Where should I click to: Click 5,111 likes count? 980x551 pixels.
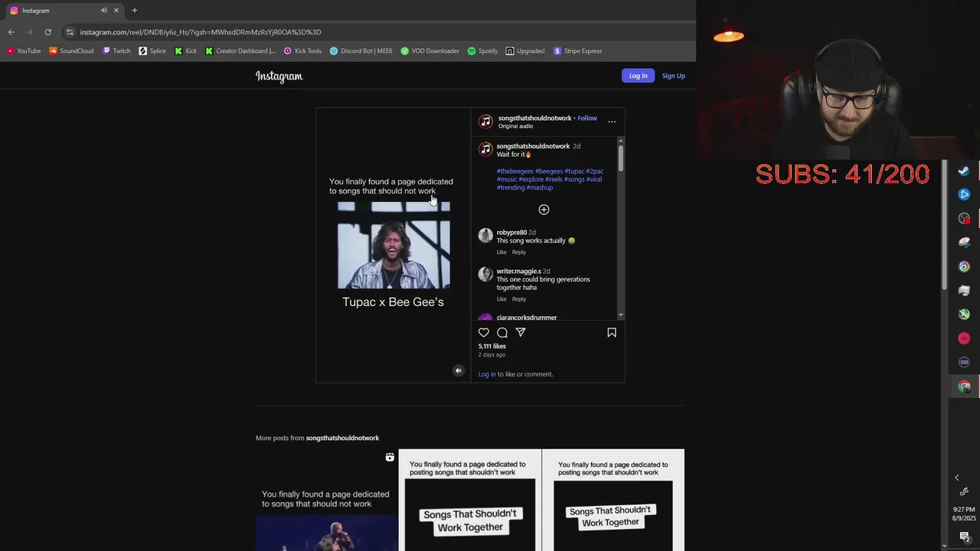coord(492,346)
